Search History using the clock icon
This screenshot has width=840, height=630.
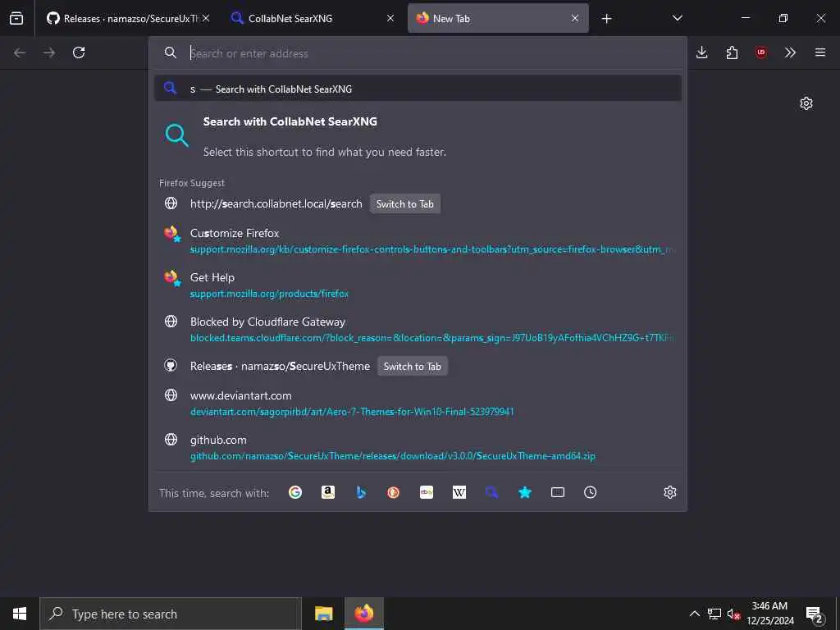591,492
